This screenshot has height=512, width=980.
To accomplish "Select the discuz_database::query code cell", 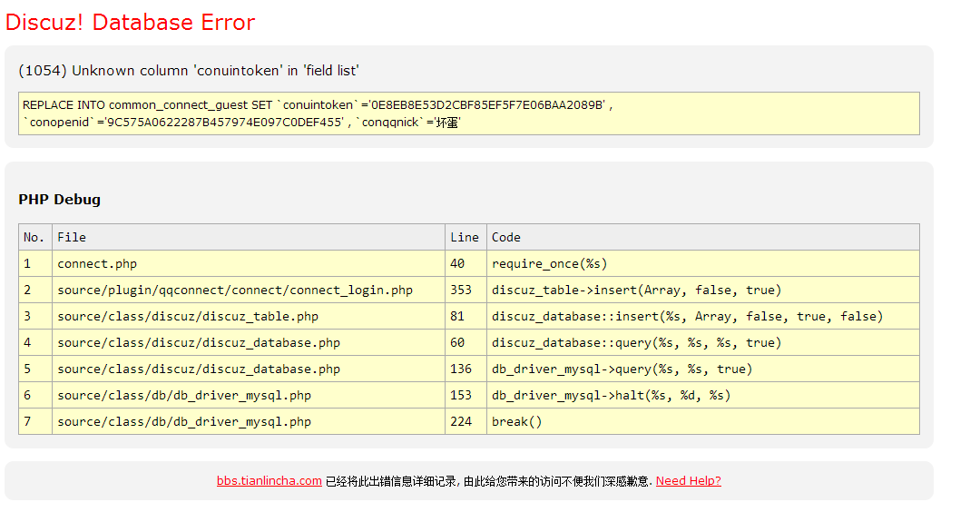I will [x=703, y=342].
